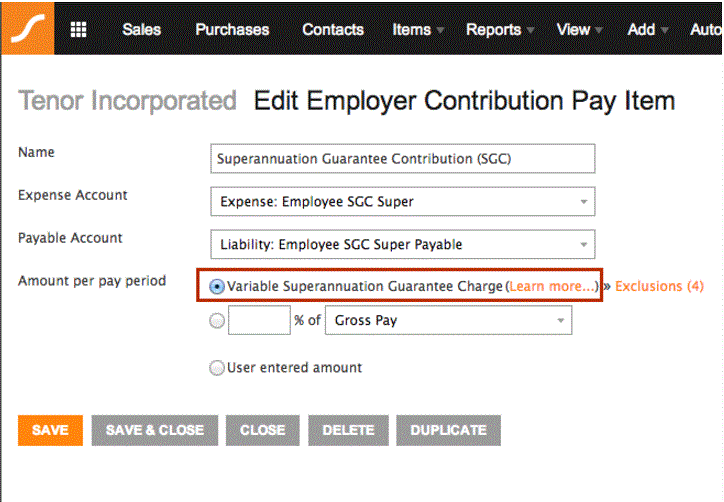Open the Purchases menu
Viewport: 724px width, 502px height.
click(x=232, y=30)
